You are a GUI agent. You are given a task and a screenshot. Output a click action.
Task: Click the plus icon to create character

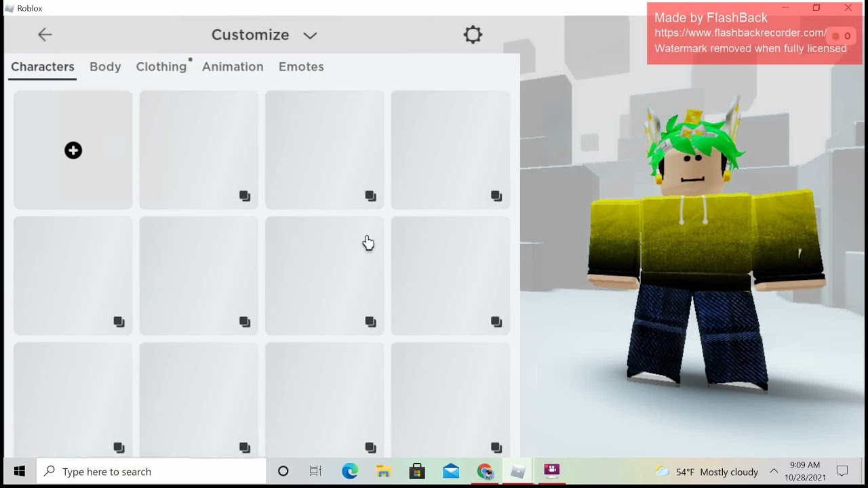[73, 150]
